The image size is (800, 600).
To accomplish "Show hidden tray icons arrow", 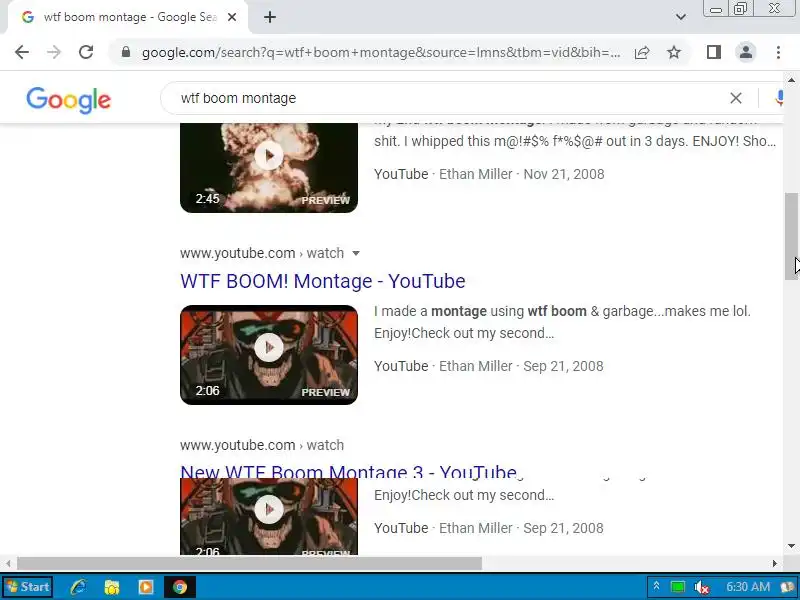I will [x=657, y=586].
